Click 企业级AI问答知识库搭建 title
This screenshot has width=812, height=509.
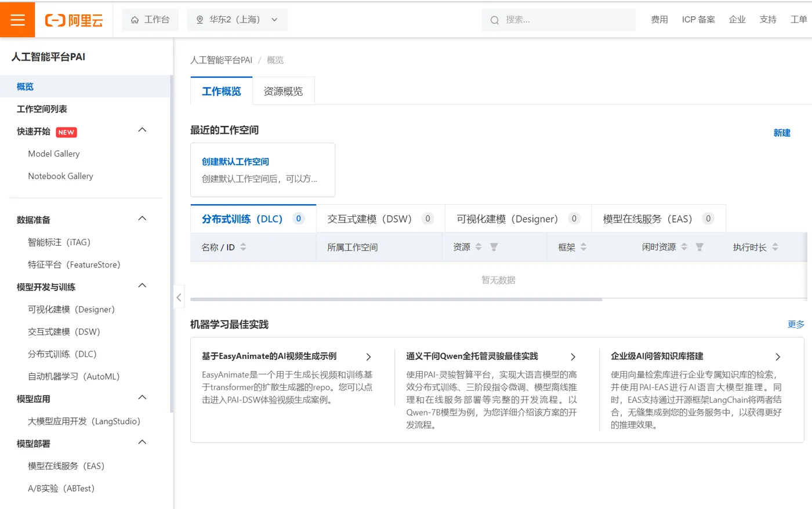[x=657, y=357]
